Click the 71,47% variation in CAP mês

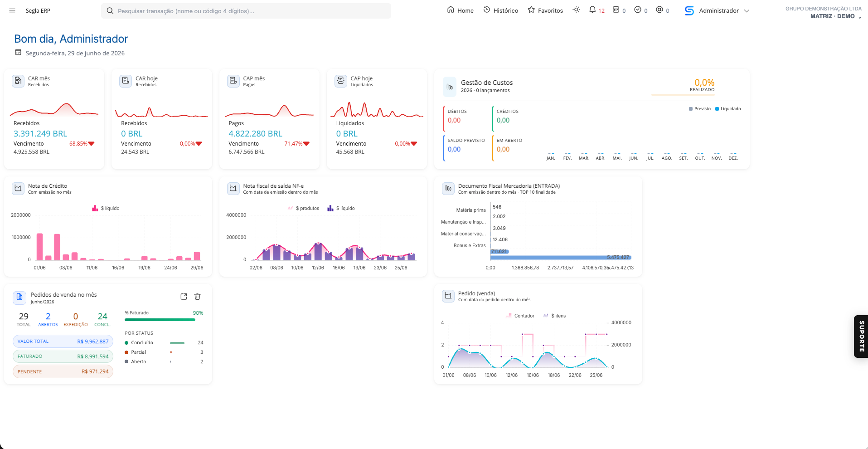click(297, 143)
